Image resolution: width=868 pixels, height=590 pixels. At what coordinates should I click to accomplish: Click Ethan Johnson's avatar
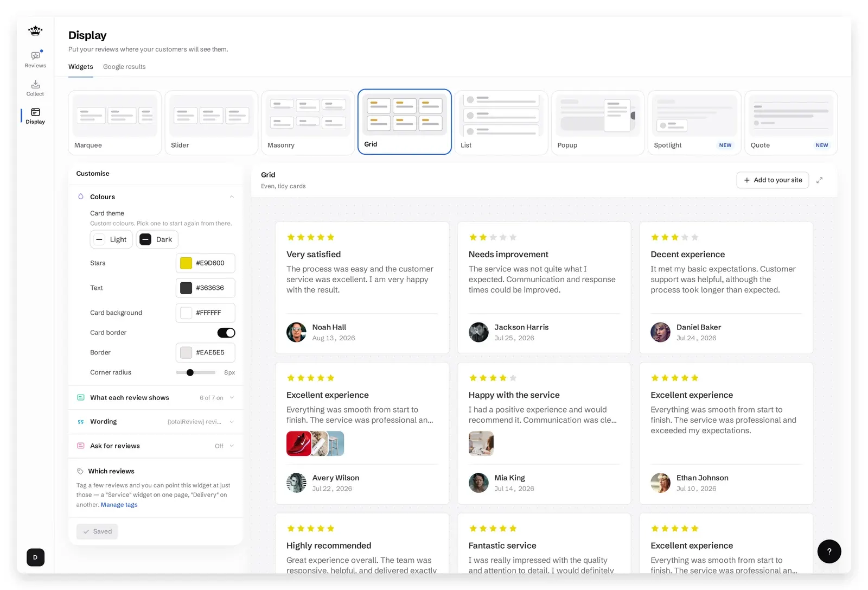[x=660, y=483]
